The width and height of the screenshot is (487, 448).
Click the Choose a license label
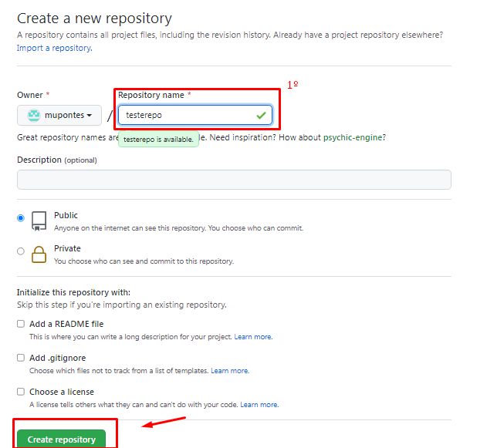62,392
